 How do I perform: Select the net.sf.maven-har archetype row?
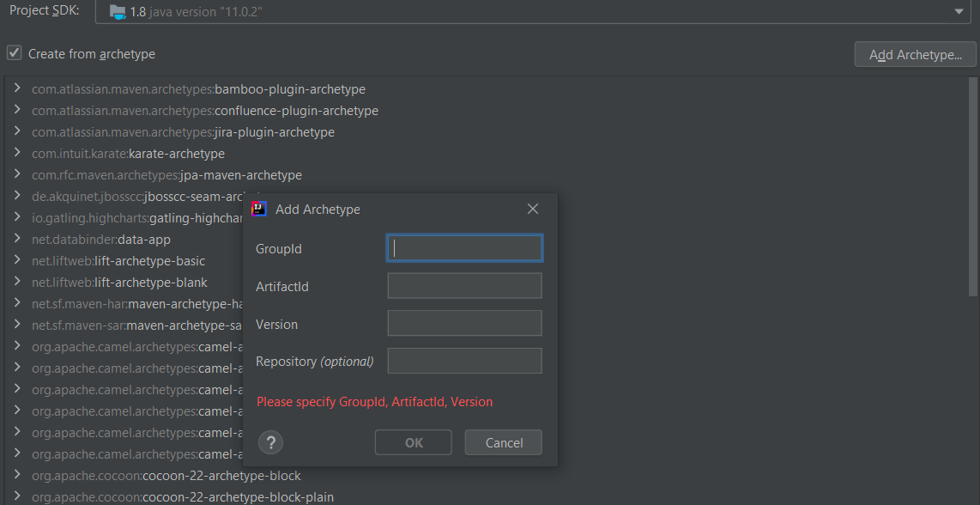(x=137, y=304)
